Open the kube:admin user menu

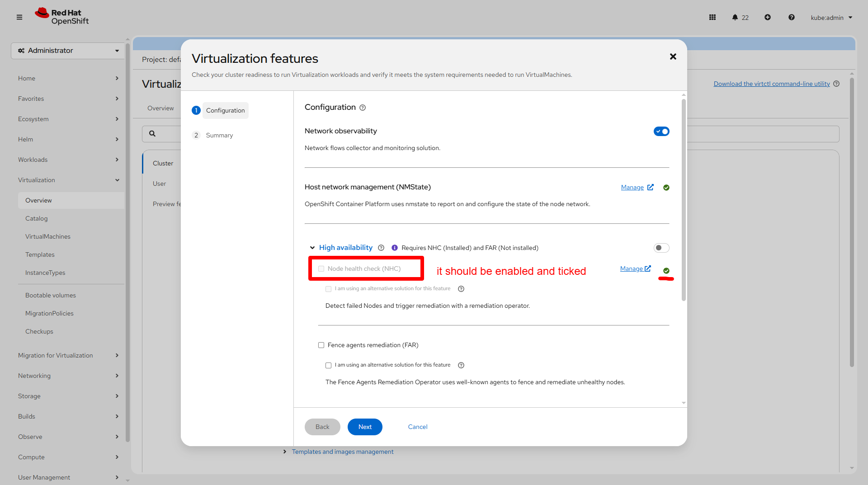[x=831, y=18]
